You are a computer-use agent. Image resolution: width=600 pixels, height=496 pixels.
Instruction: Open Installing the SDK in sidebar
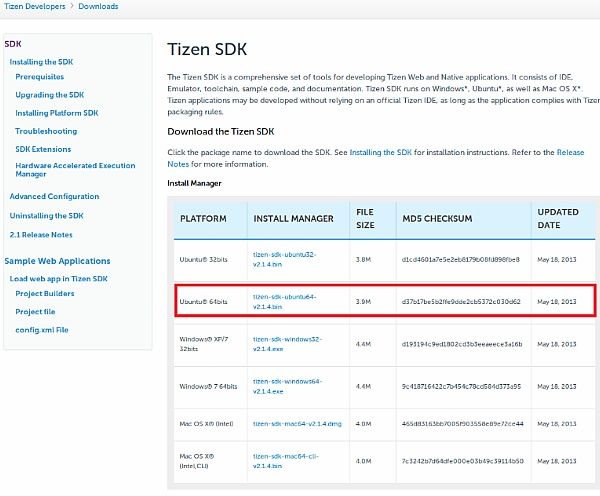[41, 62]
